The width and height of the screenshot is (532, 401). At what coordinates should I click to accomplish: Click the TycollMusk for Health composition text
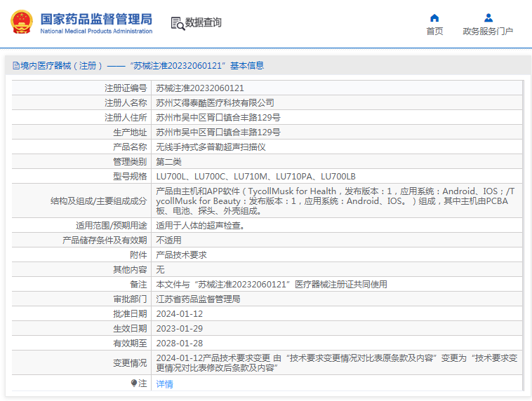[335, 200]
